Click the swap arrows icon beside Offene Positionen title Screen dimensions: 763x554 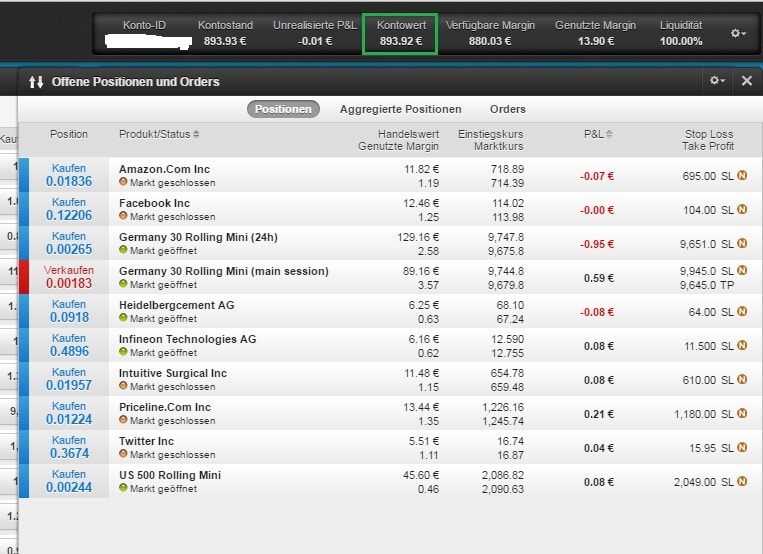pos(36,82)
